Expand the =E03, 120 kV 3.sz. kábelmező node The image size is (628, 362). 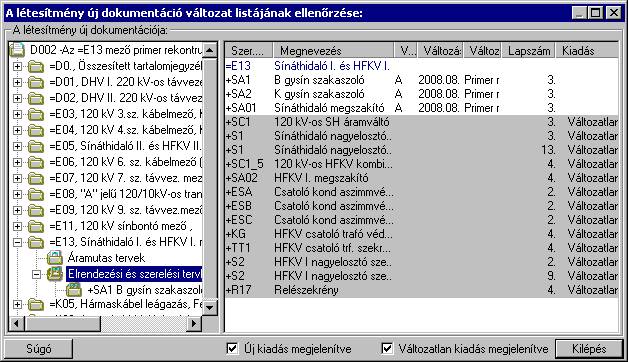pos(17,114)
